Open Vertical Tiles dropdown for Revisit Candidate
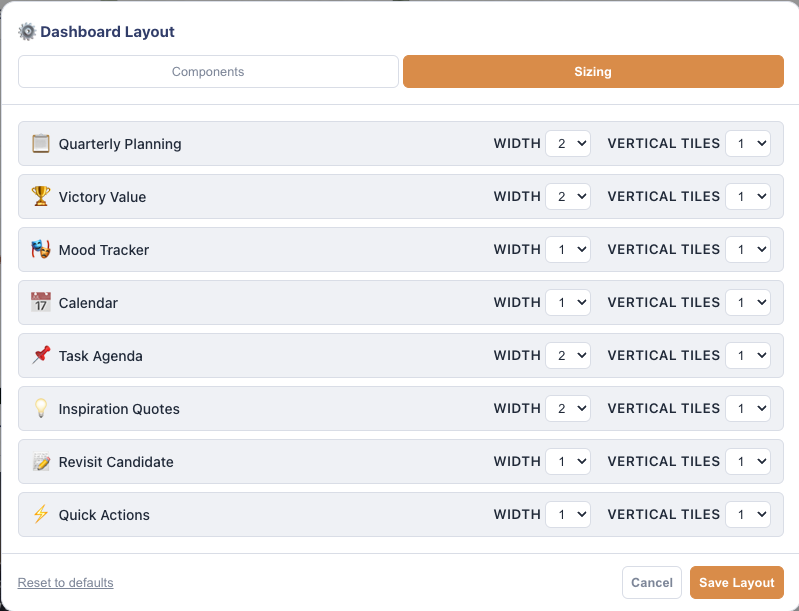 [x=748, y=462]
